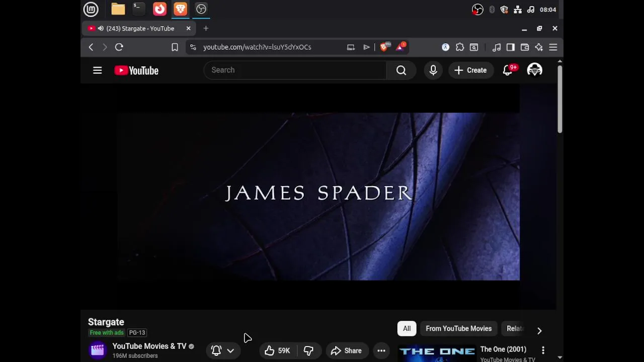The height and width of the screenshot is (362, 644).
Task: Open media controls music note icon
Action: (497, 47)
